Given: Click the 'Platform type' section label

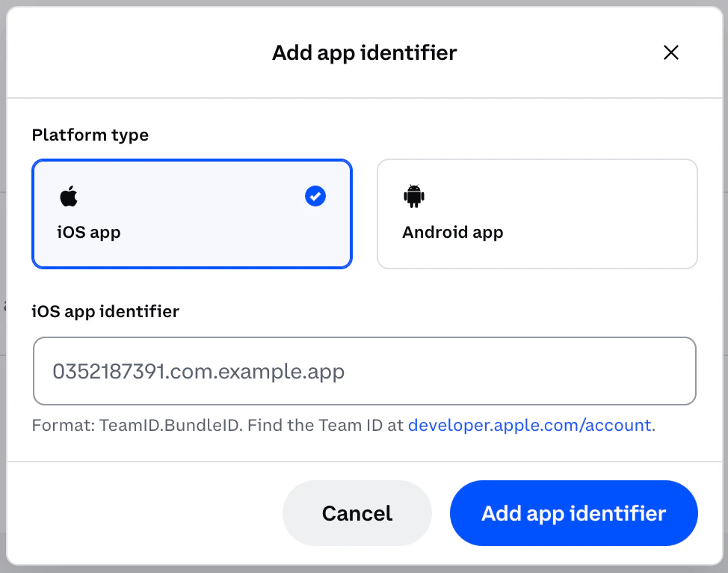Looking at the screenshot, I should 90,135.
